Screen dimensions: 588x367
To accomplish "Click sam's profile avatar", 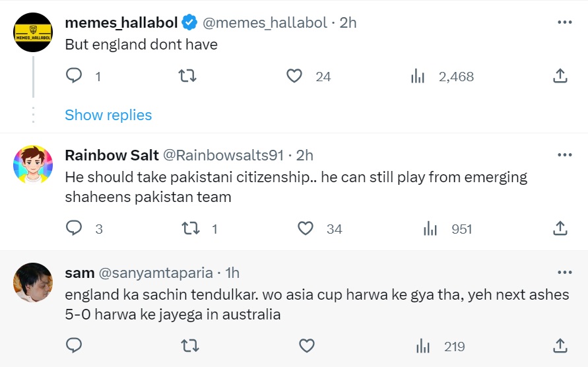I will point(33,283).
